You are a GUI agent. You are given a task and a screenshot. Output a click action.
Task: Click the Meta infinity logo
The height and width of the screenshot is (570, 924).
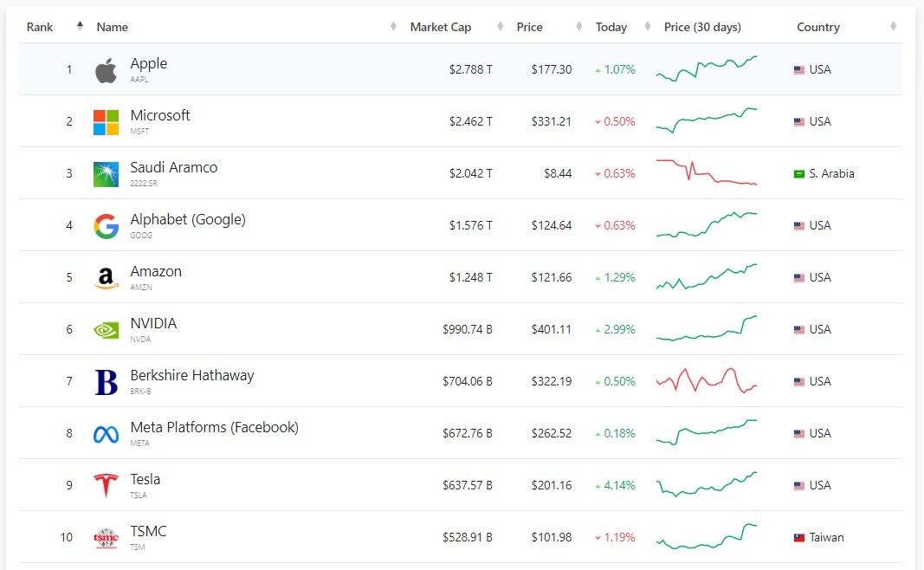click(x=106, y=434)
